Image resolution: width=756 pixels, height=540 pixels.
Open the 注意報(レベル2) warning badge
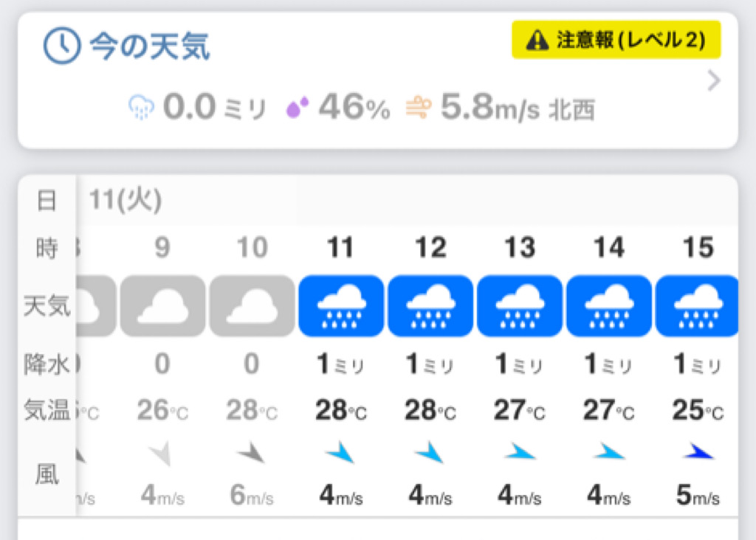tap(616, 40)
